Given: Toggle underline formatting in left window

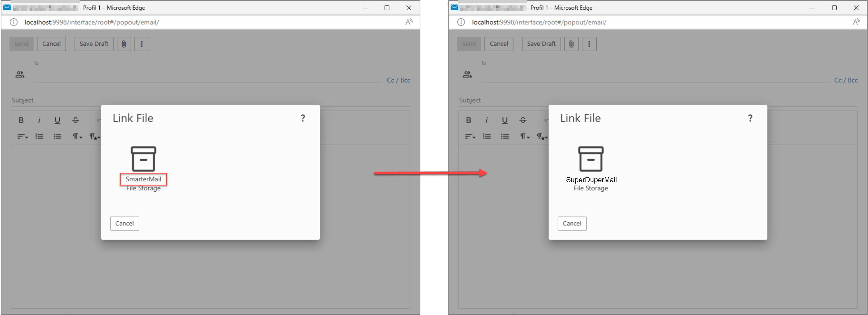Looking at the screenshot, I should click(x=57, y=120).
